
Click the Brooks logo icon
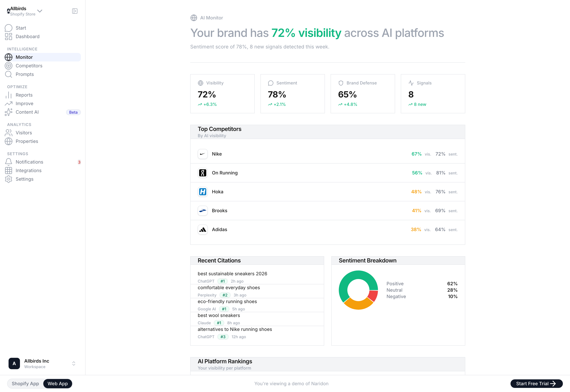203,211
